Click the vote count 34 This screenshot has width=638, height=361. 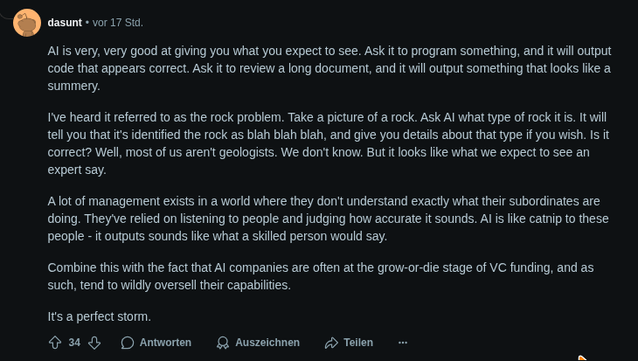(x=74, y=343)
